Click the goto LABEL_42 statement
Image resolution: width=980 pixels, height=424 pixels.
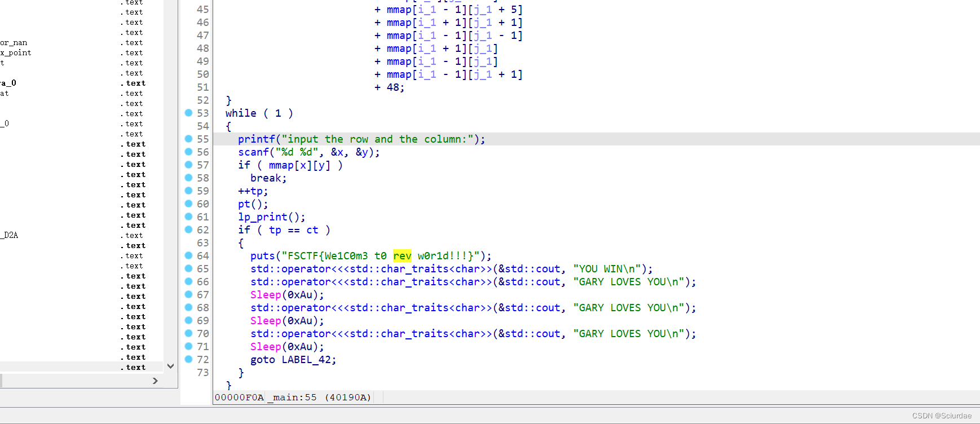293,360
